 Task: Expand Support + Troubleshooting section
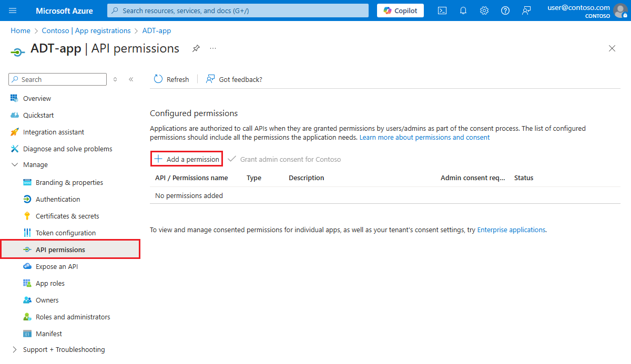tap(14, 350)
